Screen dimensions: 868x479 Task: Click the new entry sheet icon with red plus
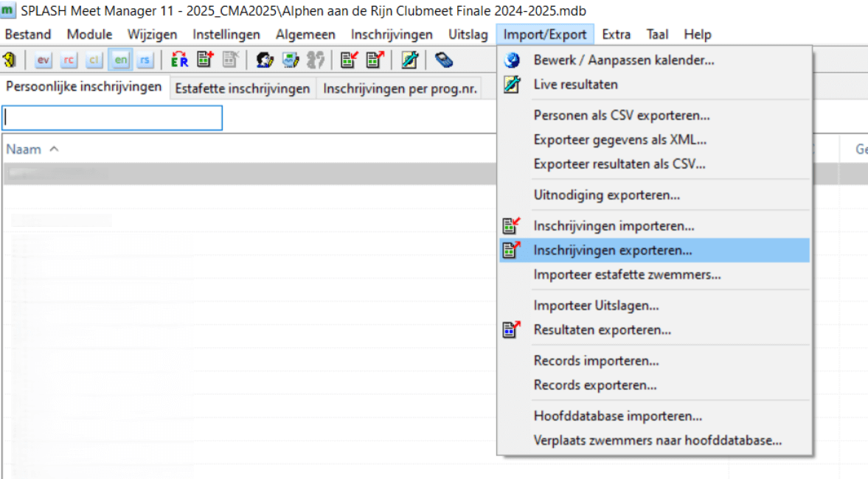(x=204, y=60)
